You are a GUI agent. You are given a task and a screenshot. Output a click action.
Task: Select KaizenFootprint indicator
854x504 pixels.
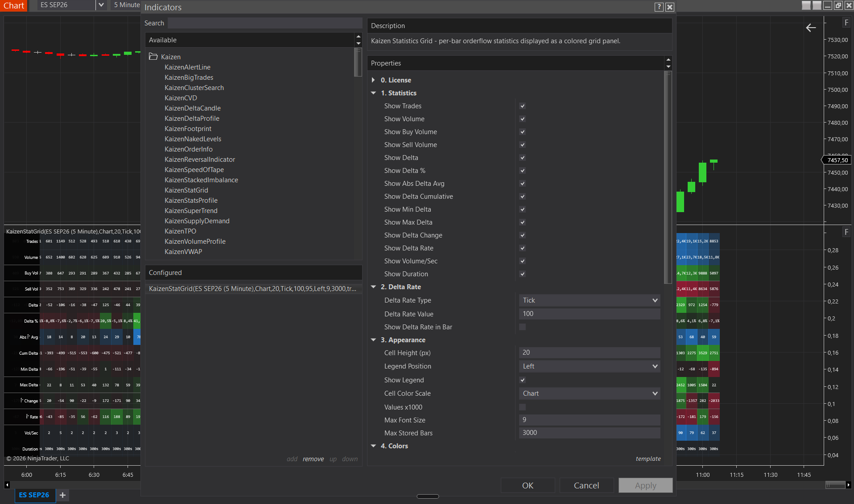tap(188, 129)
